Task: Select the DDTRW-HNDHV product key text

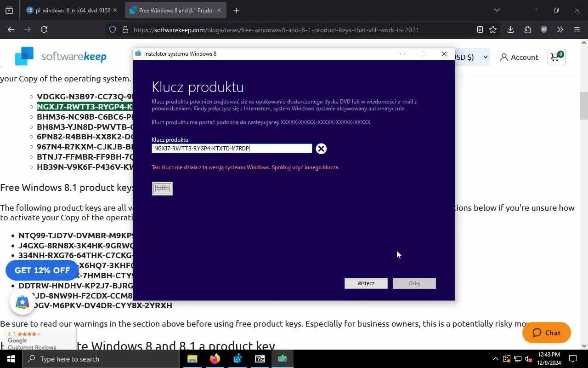Action: pos(76,286)
